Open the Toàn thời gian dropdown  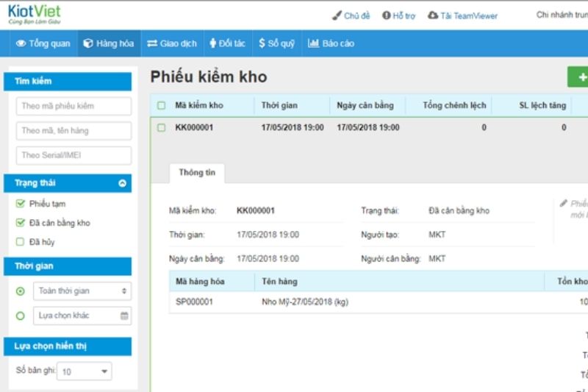click(x=82, y=291)
